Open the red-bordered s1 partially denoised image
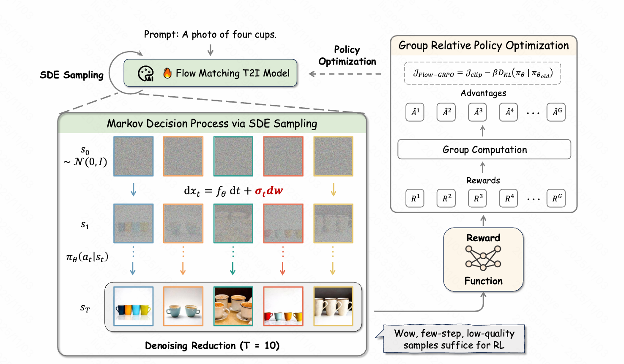 pos(283,223)
